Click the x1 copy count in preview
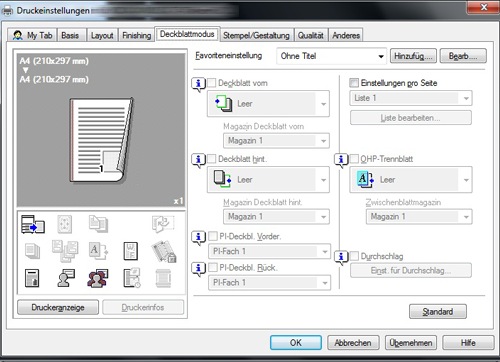This screenshot has height=362, width=500. pos(178,201)
